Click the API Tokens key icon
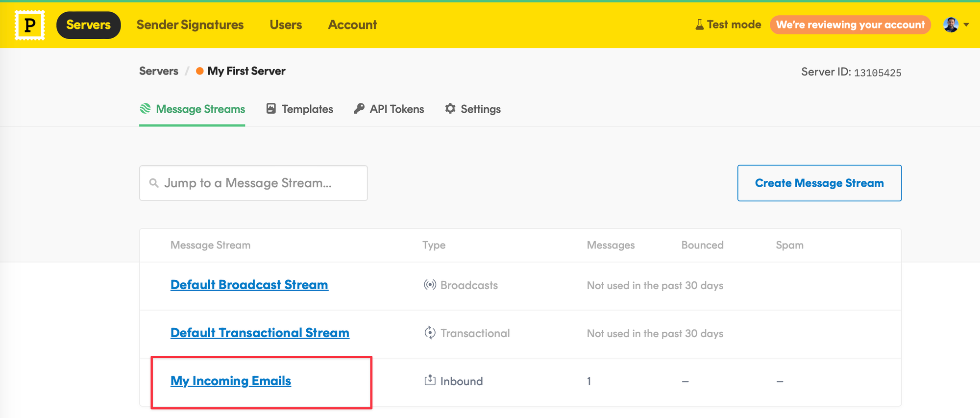Screen dimensions: 980x418 pyautogui.click(x=359, y=109)
